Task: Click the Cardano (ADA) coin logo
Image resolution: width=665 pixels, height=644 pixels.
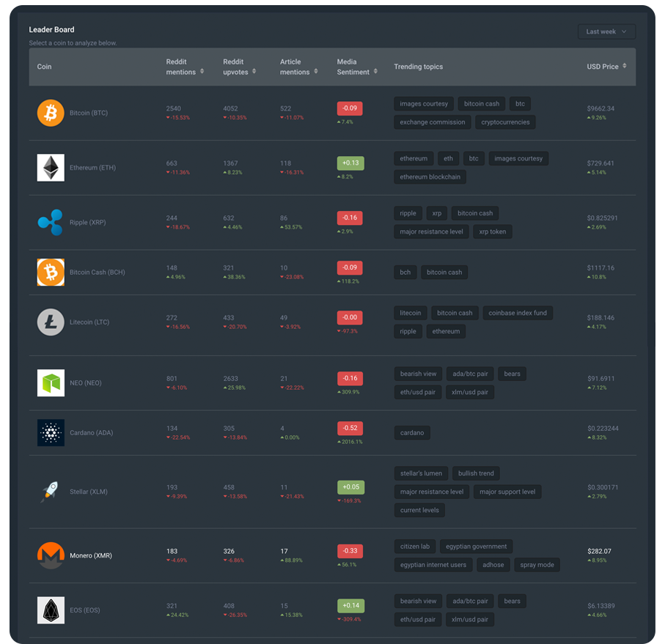Action: point(51,432)
